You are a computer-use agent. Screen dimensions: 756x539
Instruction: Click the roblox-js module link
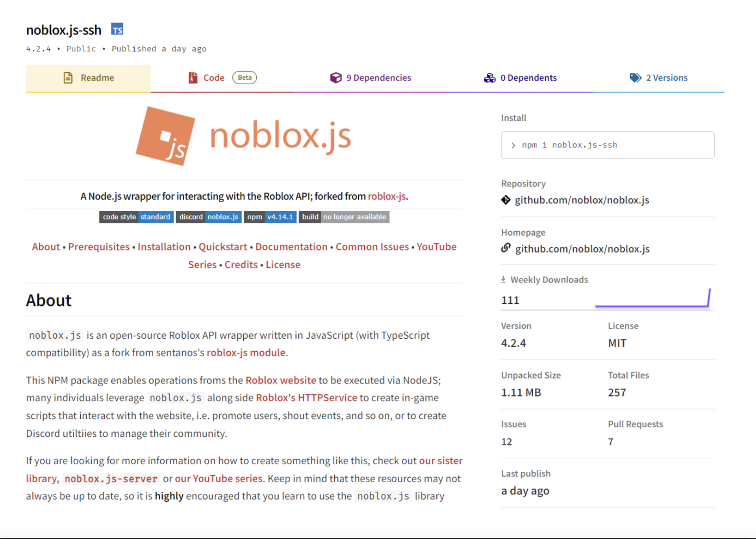tap(245, 353)
